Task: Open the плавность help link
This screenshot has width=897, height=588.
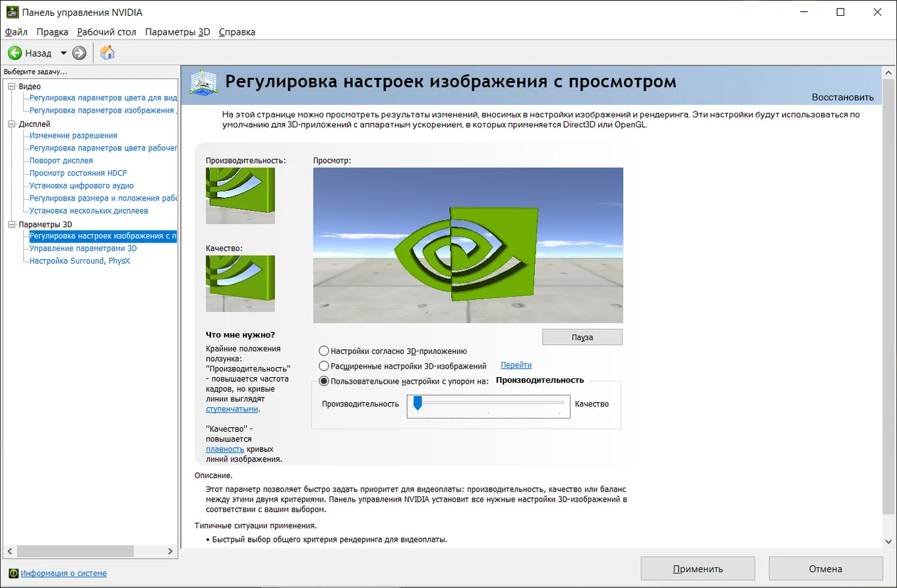Action: [x=225, y=449]
